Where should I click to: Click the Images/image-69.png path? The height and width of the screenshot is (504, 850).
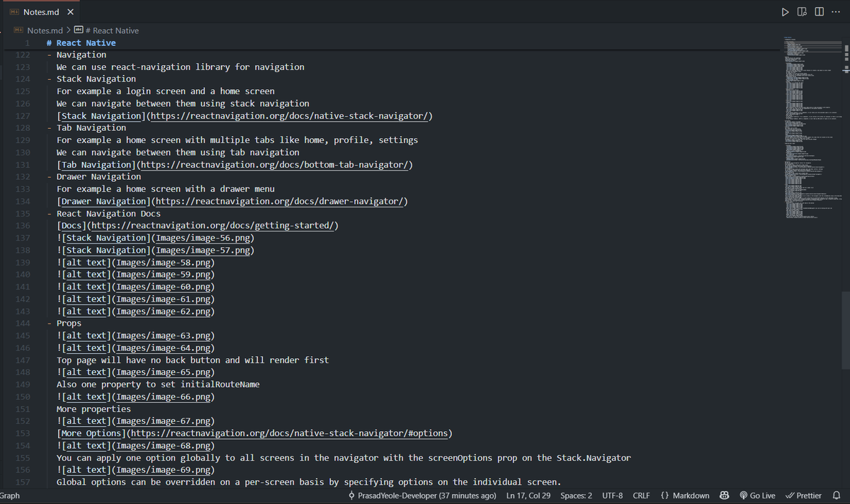[162, 470]
